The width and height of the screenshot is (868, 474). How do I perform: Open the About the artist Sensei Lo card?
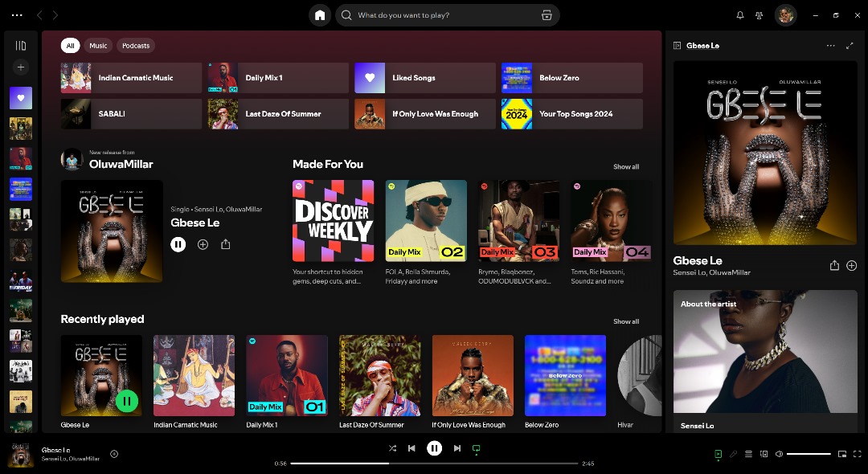coord(765,362)
